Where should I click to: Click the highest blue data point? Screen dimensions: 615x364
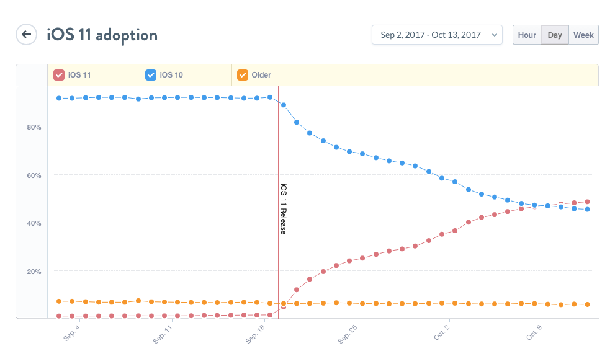pos(271,97)
